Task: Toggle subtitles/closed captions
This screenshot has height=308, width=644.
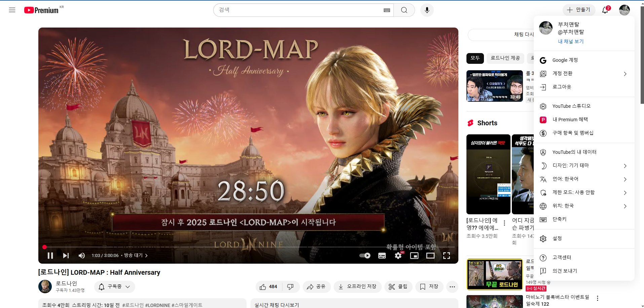Action: [x=382, y=256]
